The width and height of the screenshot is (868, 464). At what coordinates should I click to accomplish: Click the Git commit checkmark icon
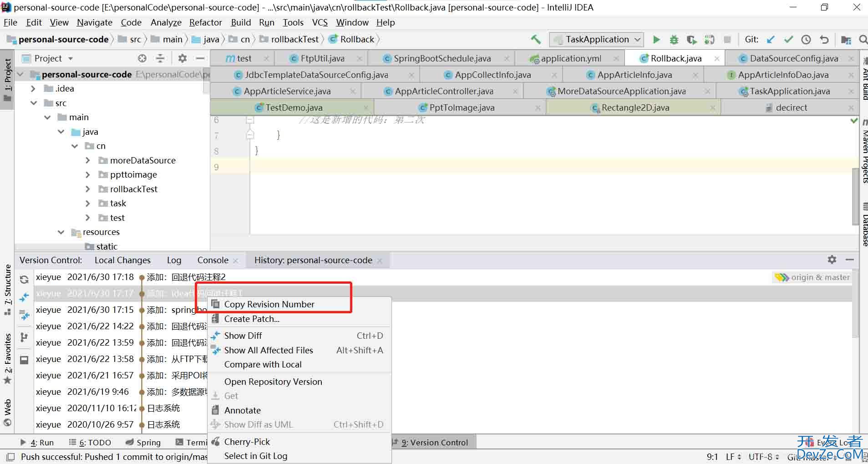[788, 40]
